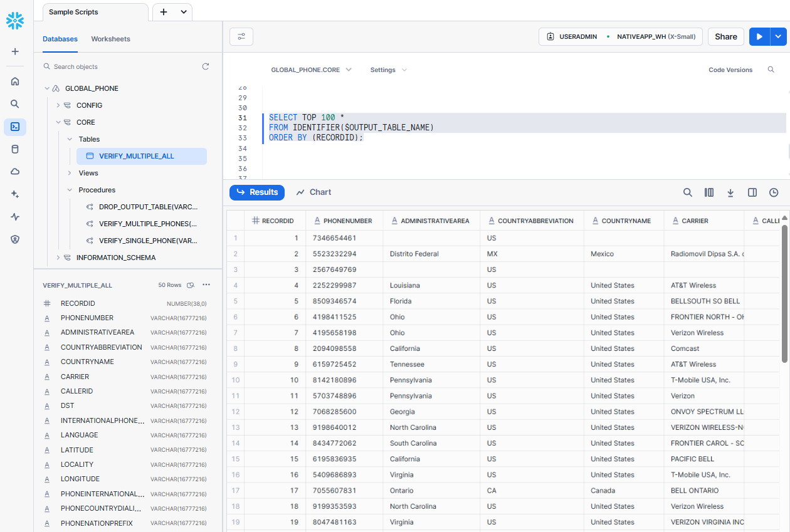Select the VERIFY_MULTIPLE_PHONES procedure
The width and height of the screenshot is (790, 532).
142,224
